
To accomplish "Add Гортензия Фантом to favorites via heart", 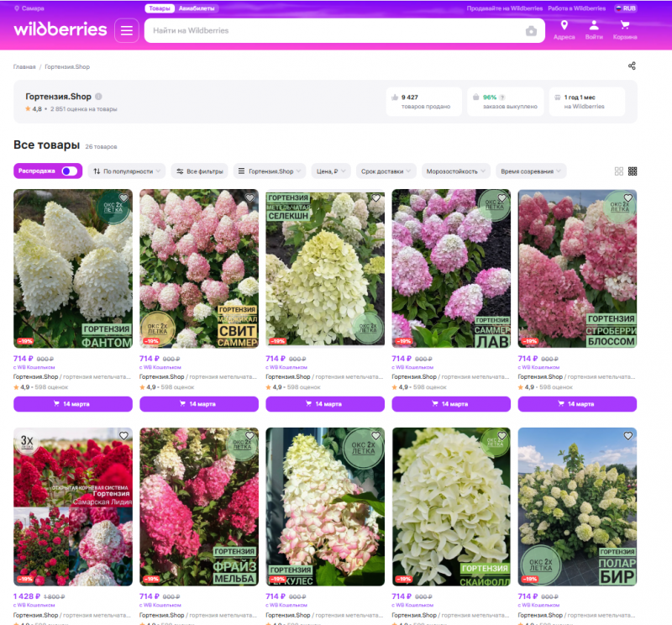I will [x=123, y=198].
